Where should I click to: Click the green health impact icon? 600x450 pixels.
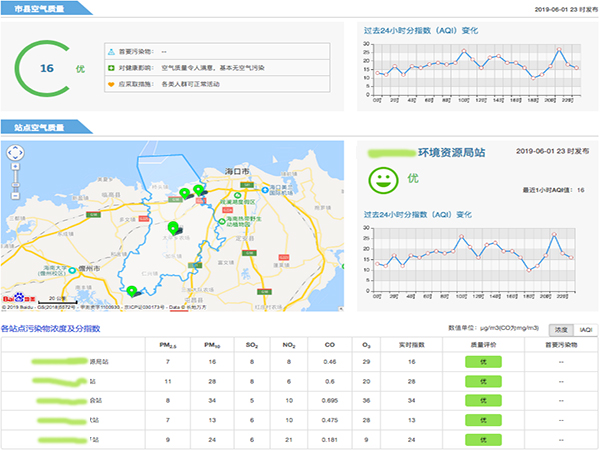click(111, 67)
